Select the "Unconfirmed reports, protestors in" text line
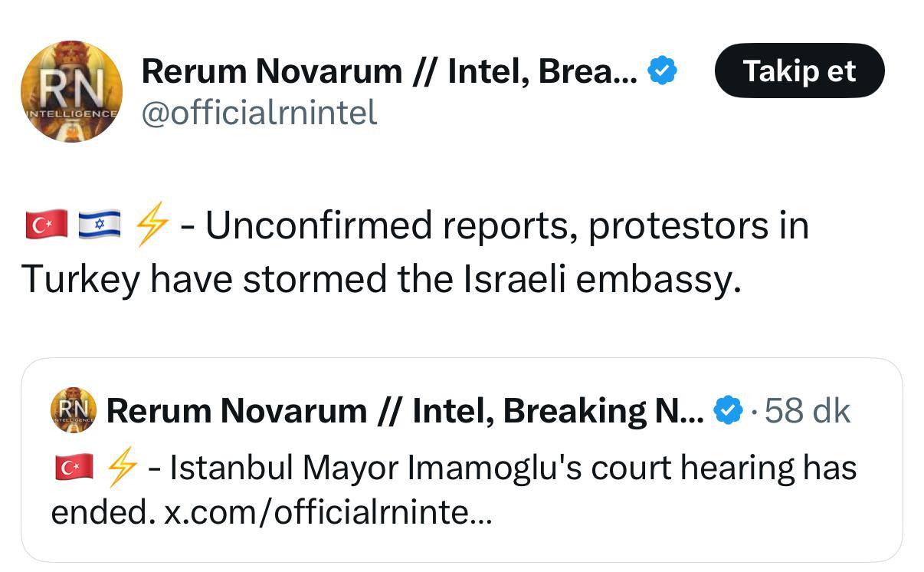The image size is (924, 572). 506,225
